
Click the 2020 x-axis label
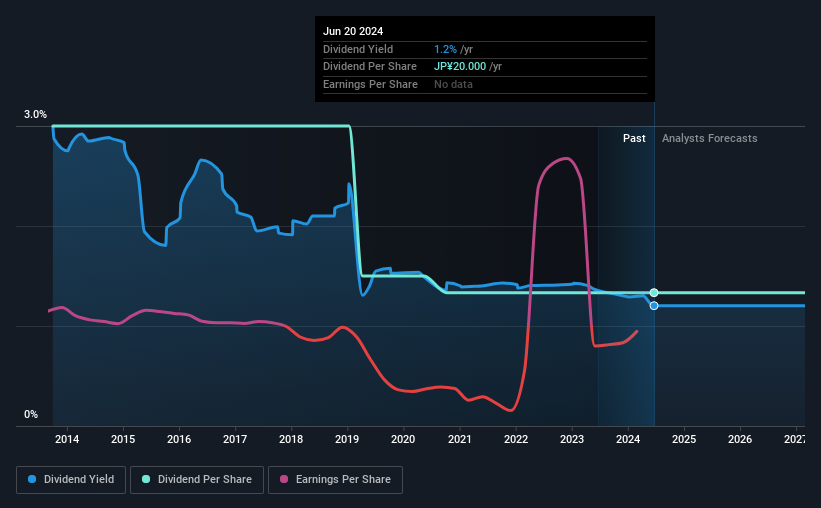pyautogui.click(x=403, y=439)
